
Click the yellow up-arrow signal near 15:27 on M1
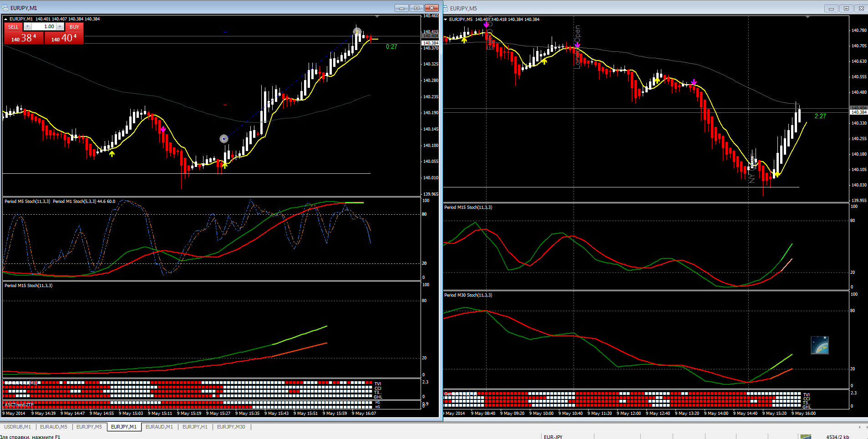pyautogui.click(x=224, y=165)
